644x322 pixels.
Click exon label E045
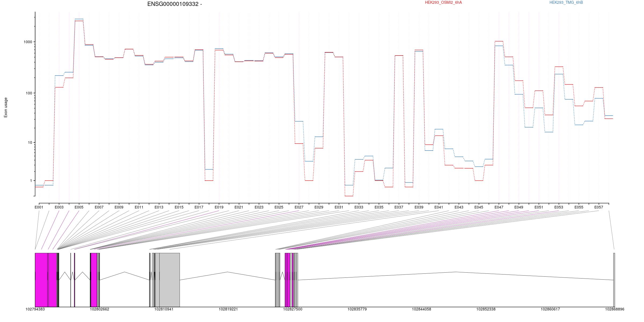pos(479,207)
